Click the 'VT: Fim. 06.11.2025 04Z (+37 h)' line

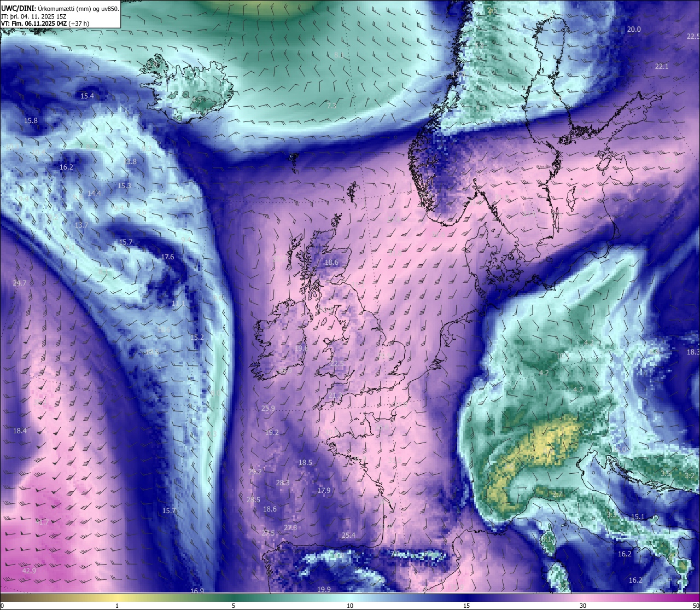(x=45, y=24)
